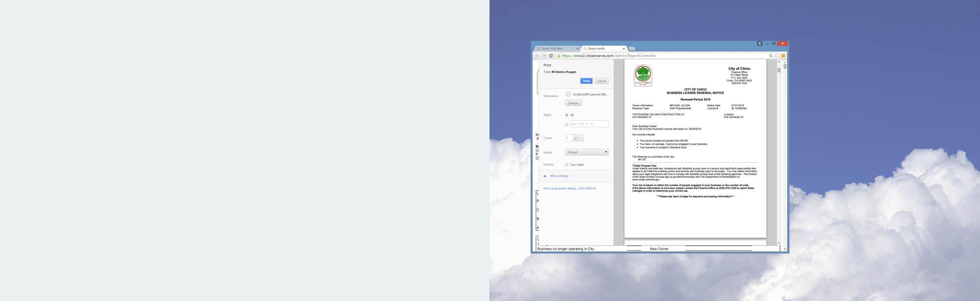Image resolution: width=980 pixels, height=301 pixels.
Task: Expand More settings
Action: click(559, 176)
